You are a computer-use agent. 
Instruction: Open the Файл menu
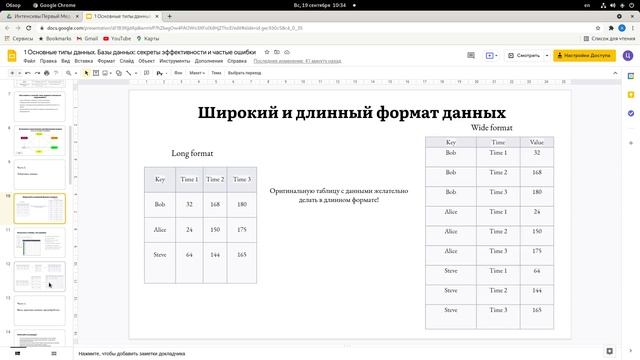[x=29, y=61]
